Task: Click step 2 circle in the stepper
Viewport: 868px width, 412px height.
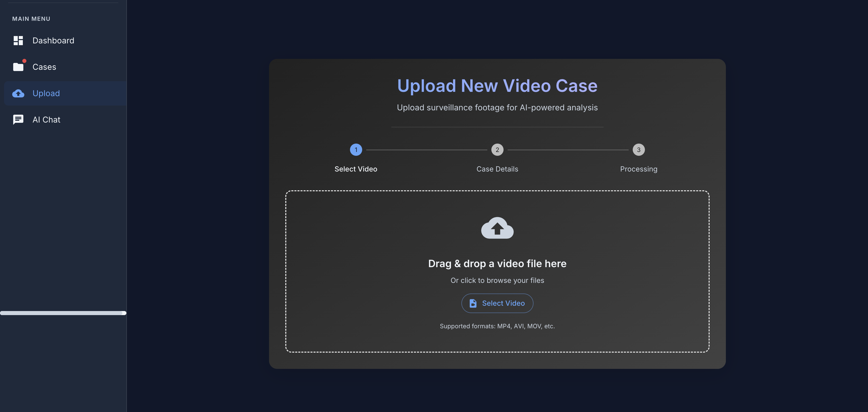Action: tap(497, 150)
